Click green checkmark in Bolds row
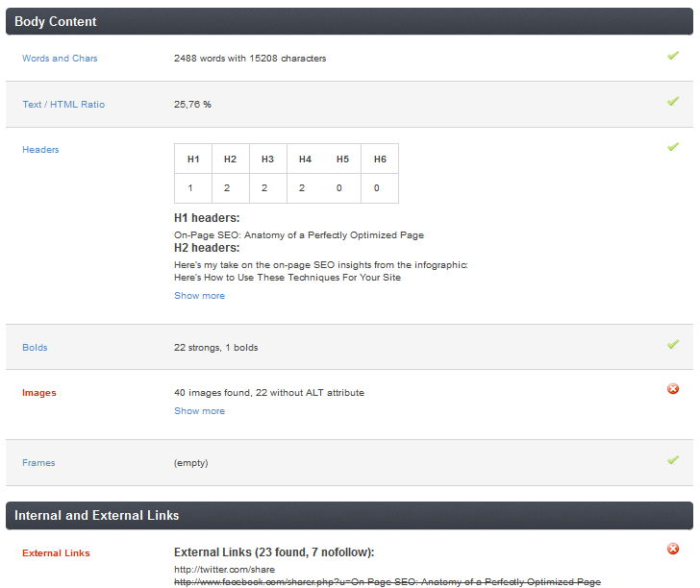Viewport: 700px width, 588px height. pos(673,344)
